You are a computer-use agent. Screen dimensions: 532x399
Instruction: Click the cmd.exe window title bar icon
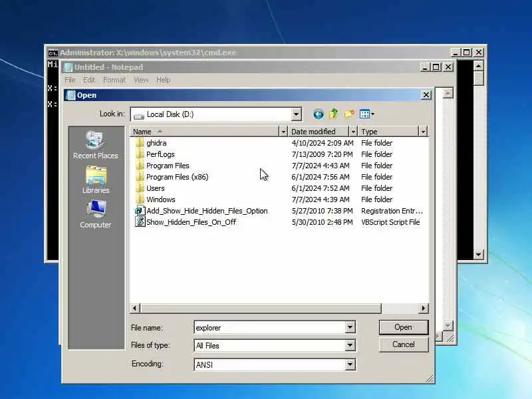[53, 53]
